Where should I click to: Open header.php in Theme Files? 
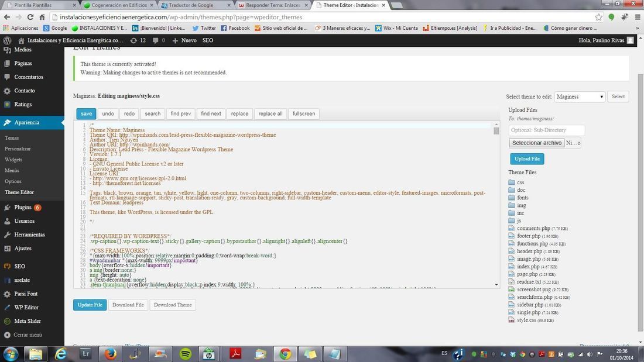coord(529,251)
